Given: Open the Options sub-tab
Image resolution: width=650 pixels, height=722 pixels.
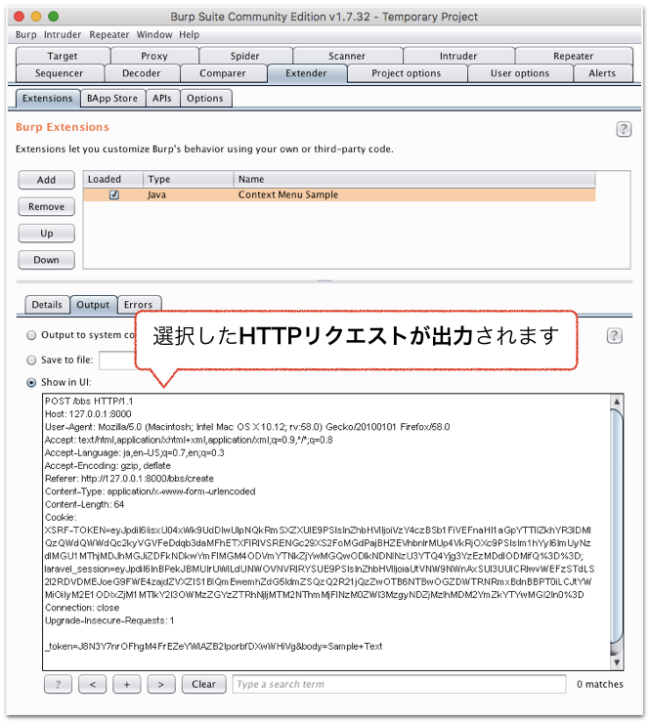Looking at the screenshot, I should [x=205, y=99].
